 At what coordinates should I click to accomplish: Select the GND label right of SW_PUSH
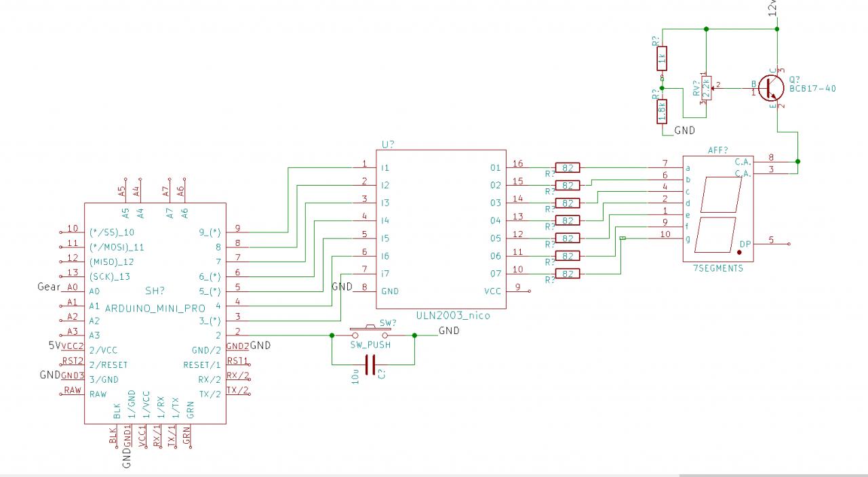[x=449, y=331]
